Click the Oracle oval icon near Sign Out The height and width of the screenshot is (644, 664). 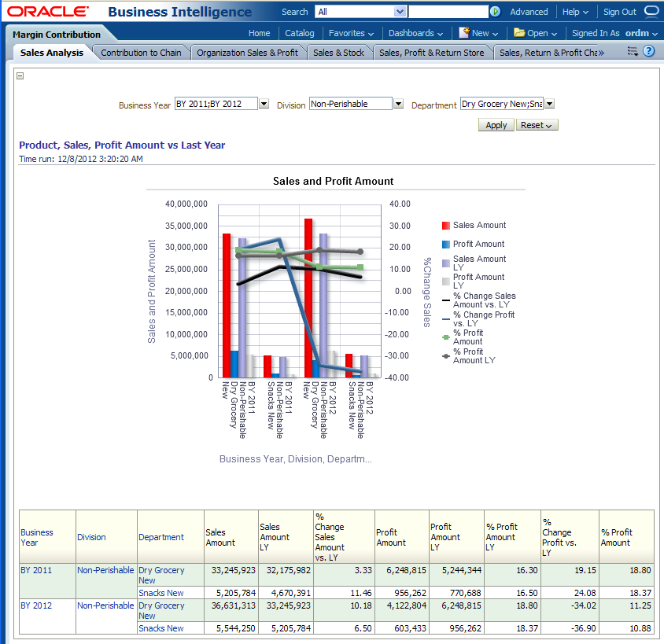tap(651, 12)
